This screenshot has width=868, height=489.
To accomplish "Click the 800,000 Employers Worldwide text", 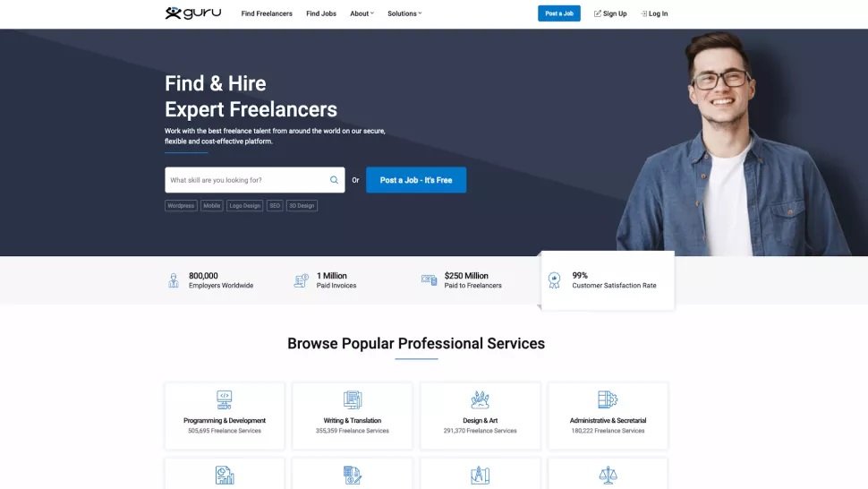I will (x=221, y=280).
